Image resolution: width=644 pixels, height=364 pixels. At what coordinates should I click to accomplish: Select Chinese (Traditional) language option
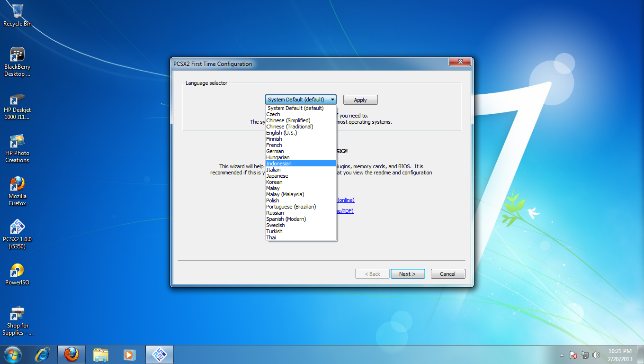301,127
